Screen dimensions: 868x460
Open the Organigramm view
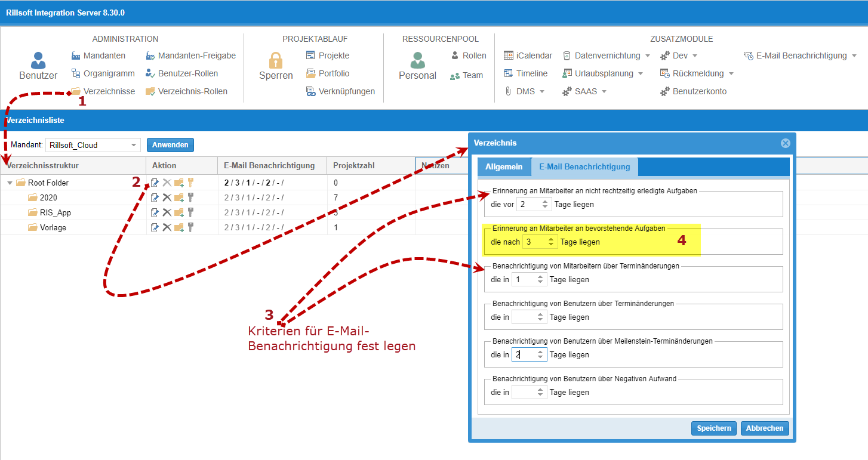point(103,73)
